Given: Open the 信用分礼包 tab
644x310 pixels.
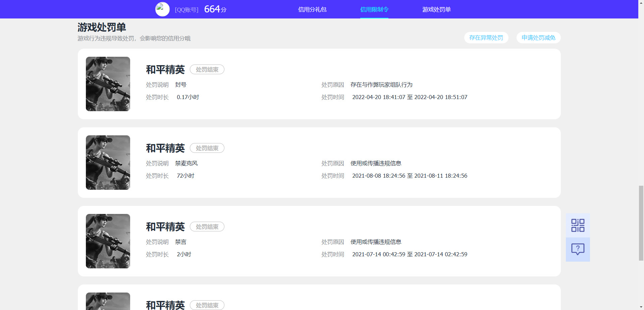Looking at the screenshot, I should click(x=312, y=9).
